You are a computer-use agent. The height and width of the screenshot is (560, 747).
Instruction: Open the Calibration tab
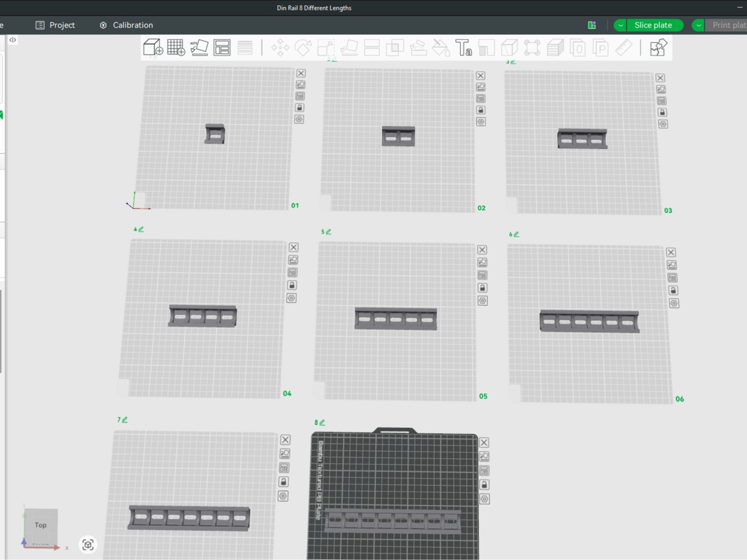pos(126,25)
